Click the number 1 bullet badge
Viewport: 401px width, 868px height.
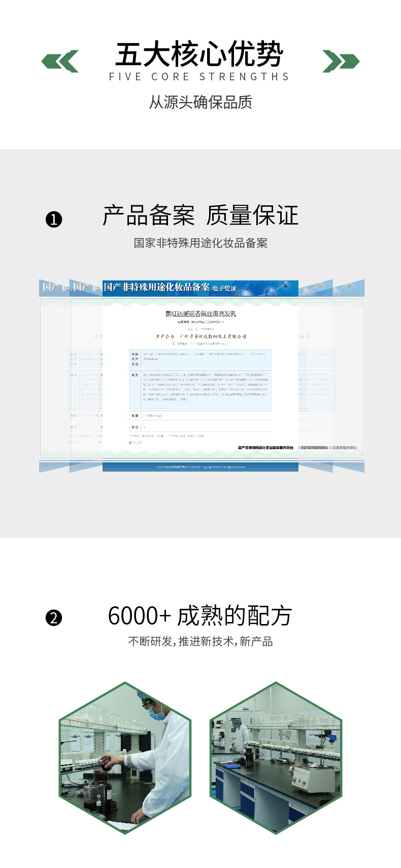pos(54,220)
